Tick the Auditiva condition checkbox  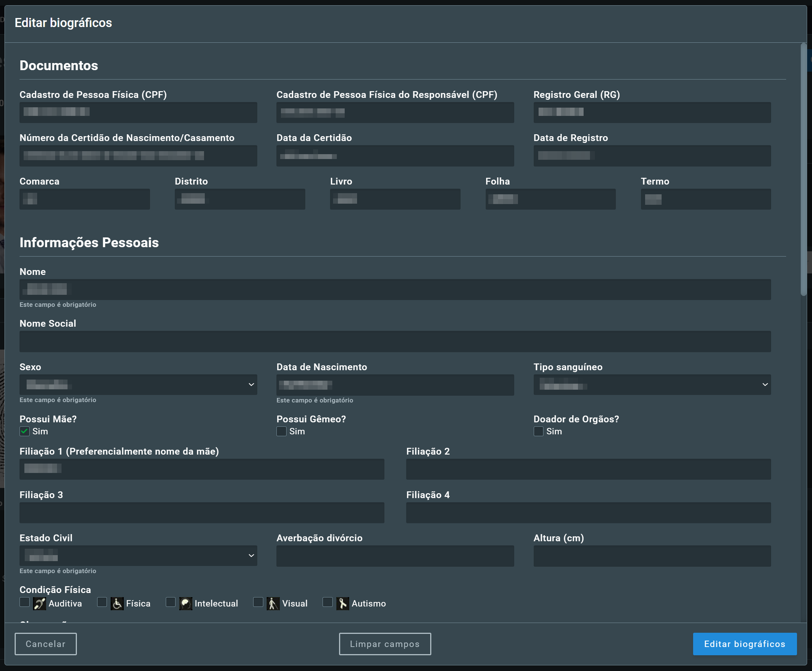(24, 602)
